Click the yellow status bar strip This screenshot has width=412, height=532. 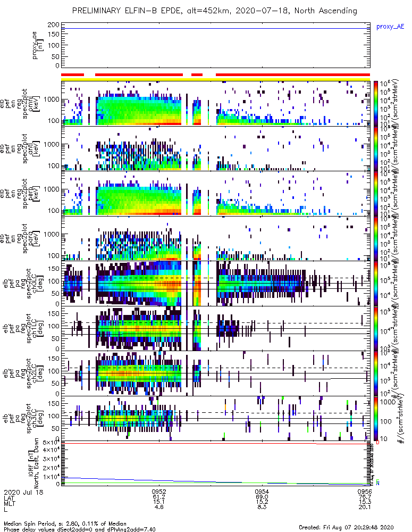(215, 79)
